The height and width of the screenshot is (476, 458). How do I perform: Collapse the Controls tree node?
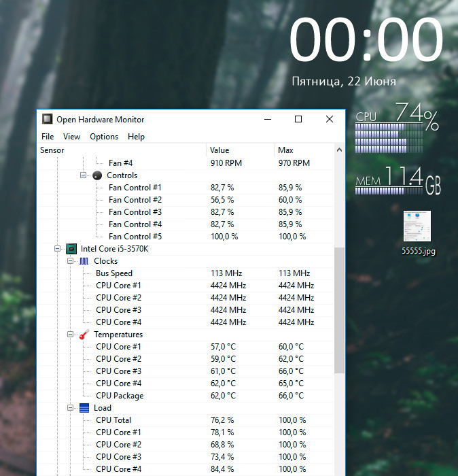tap(83, 175)
